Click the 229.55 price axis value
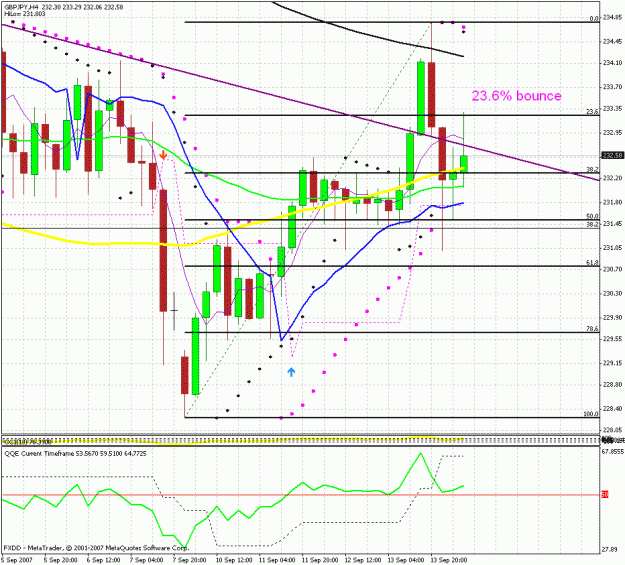625x565 pixels. (612, 339)
